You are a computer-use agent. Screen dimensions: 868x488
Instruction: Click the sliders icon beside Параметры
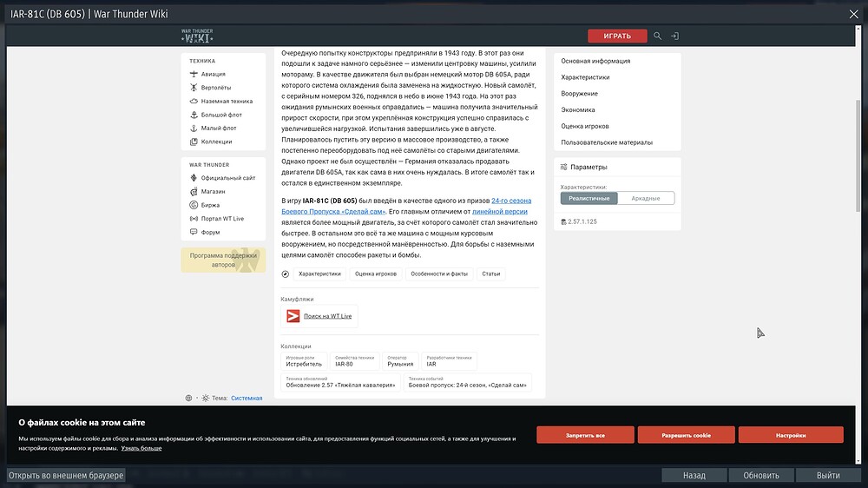point(563,167)
